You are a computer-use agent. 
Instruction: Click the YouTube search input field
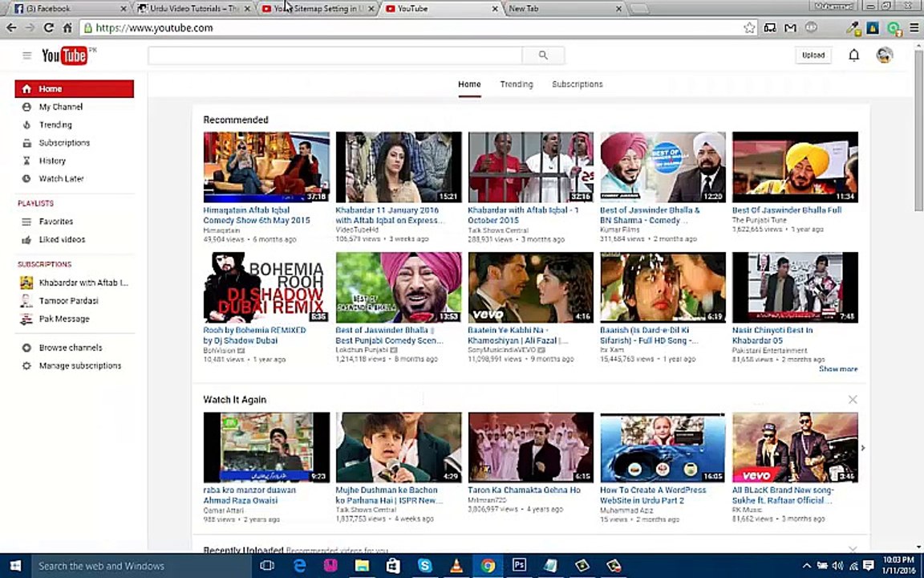click(x=334, y=55)
